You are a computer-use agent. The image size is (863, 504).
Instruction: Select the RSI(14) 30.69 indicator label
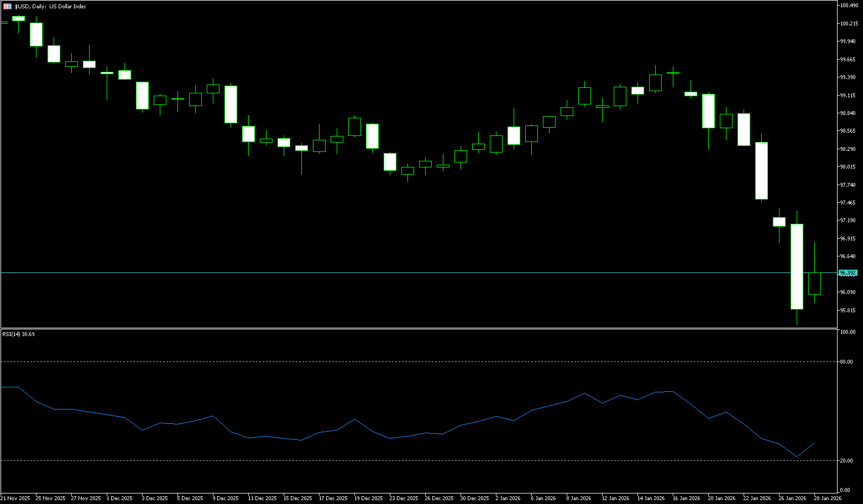tap(18, 334)
